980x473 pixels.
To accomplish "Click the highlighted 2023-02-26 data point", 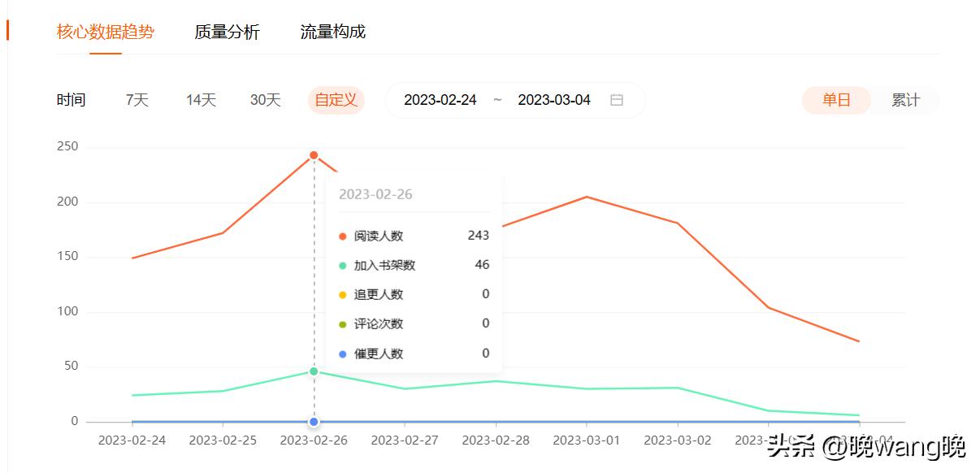I will click(x=312, y=154).
